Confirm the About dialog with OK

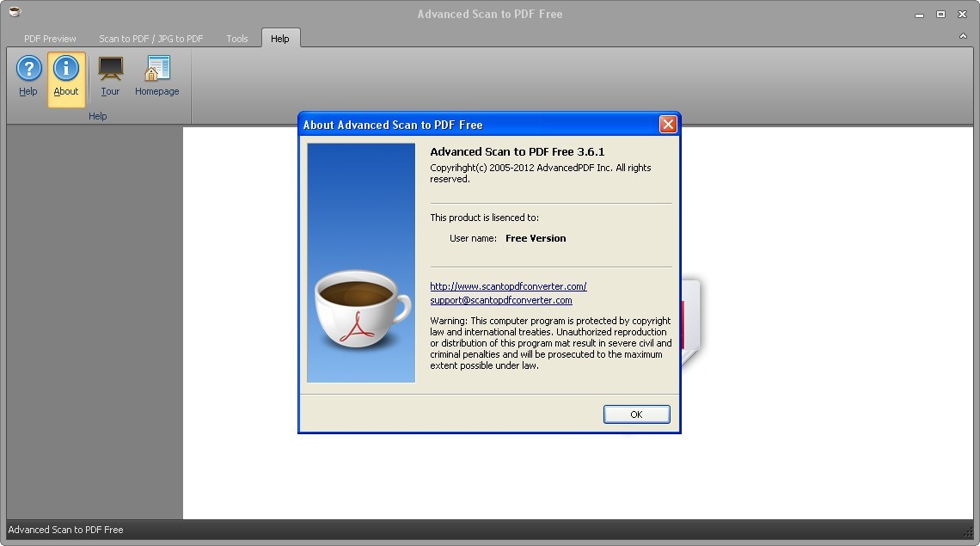(x=636, y=414)
